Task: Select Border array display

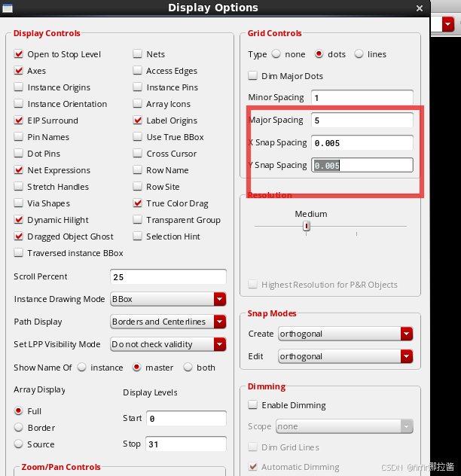Action: [19, 428]
